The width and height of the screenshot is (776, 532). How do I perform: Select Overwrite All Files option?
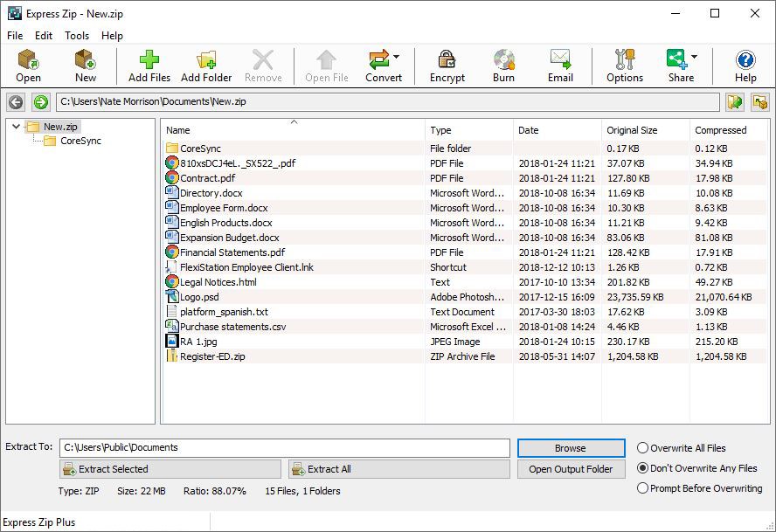[x=642, y=448]
